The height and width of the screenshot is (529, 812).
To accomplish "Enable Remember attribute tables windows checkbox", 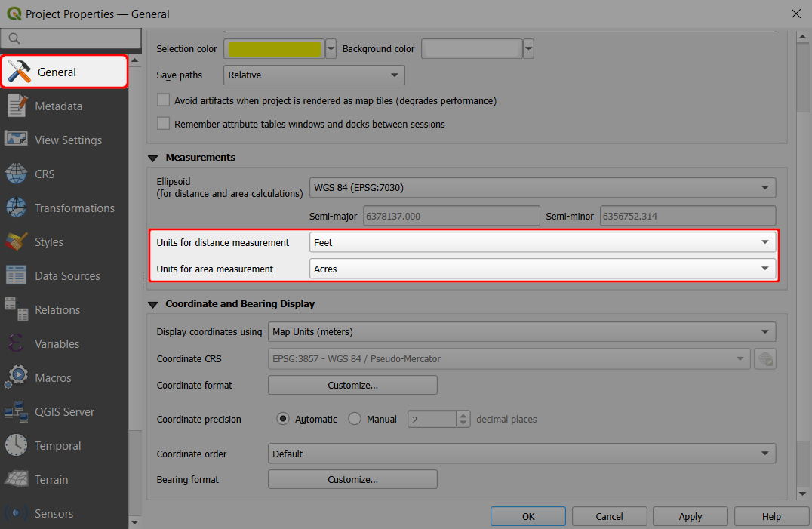I will [163, 123].
